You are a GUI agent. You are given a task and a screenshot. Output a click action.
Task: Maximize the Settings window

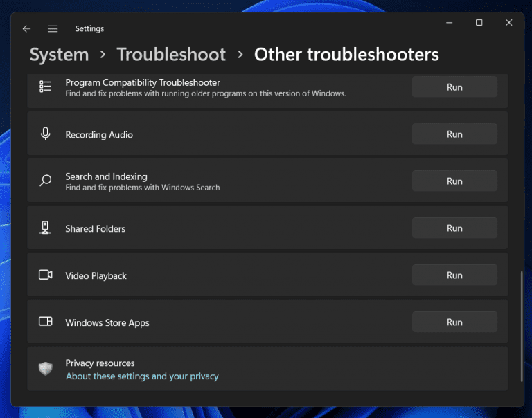pos(479,23)
